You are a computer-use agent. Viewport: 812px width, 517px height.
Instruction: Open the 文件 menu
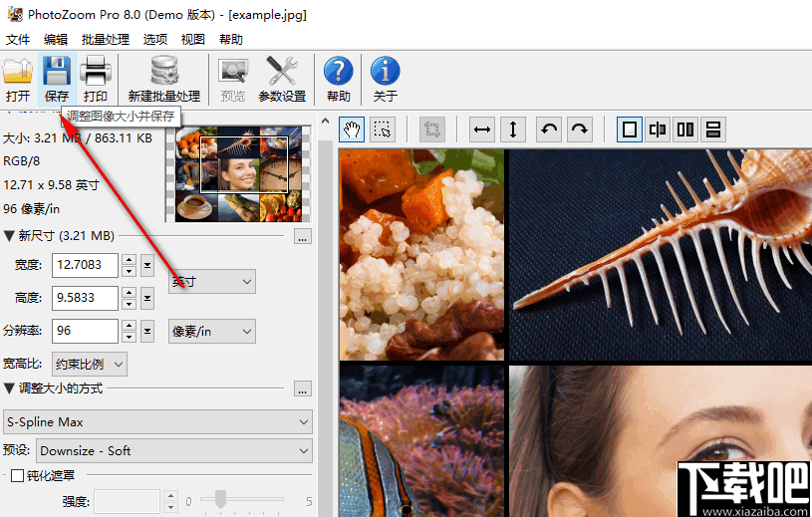[x=18, y=39]
